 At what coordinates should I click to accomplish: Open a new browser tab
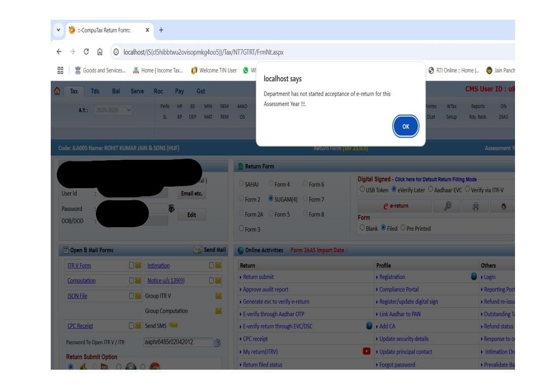click(x=161, y=30)
